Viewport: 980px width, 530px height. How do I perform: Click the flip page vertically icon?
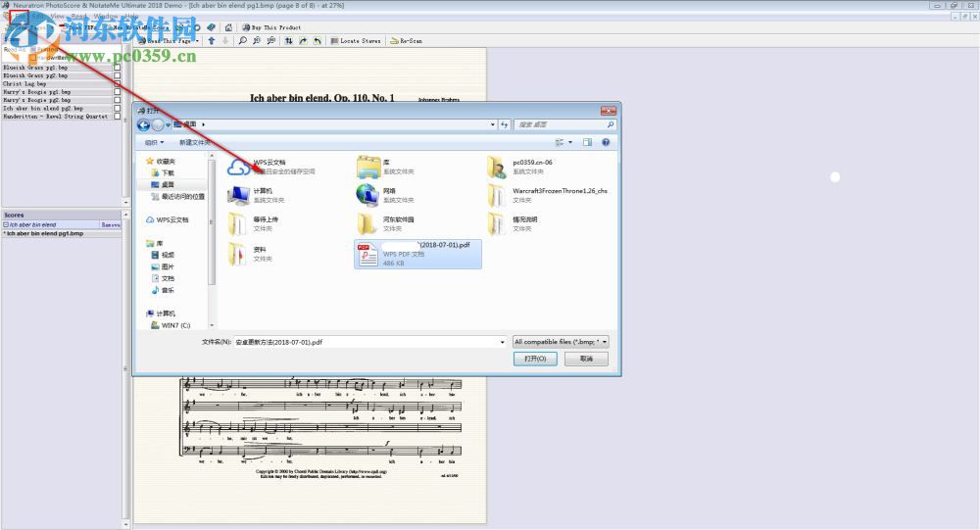(289, 40)
